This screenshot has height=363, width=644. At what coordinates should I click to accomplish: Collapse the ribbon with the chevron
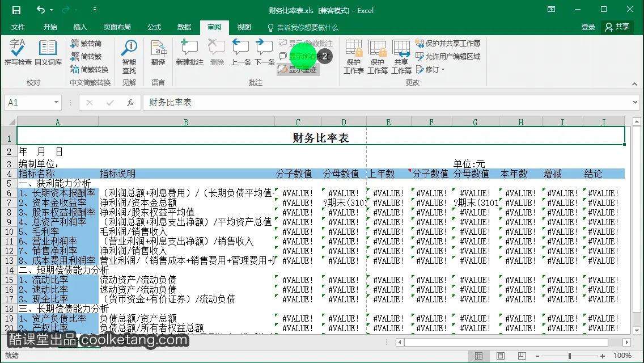tap(634, 83)
